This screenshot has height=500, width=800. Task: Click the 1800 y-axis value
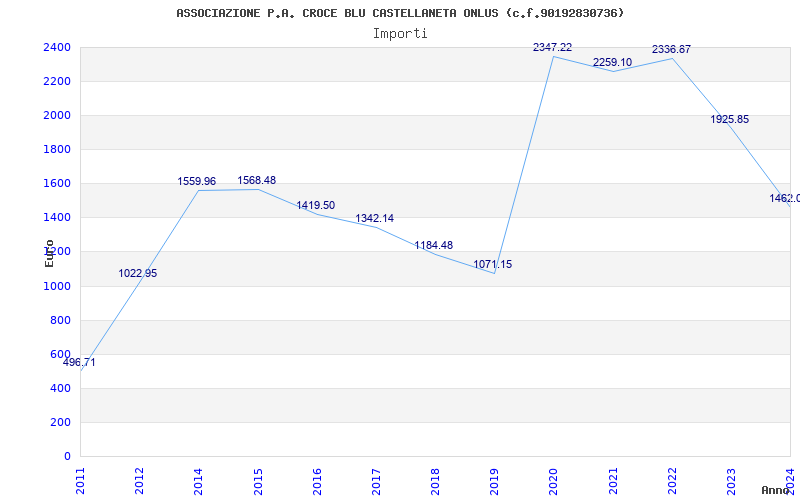coord(57,149)
